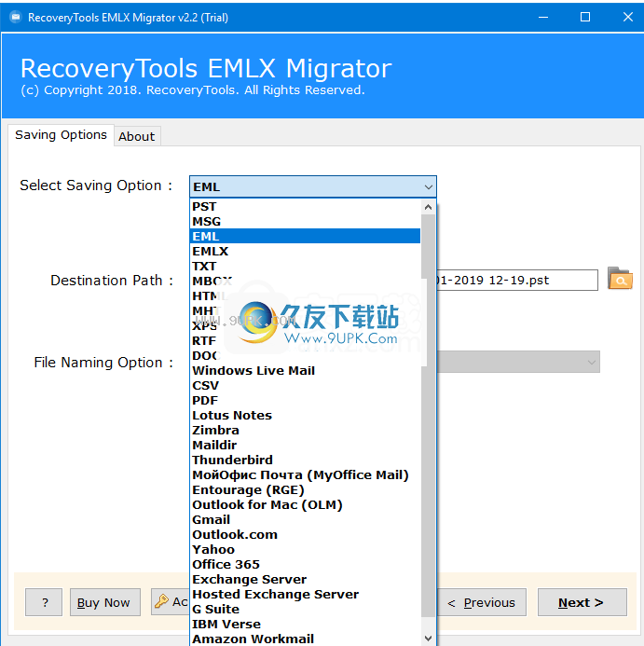Click the Buy Now button

pyautogui.click(x=105, y=602)
